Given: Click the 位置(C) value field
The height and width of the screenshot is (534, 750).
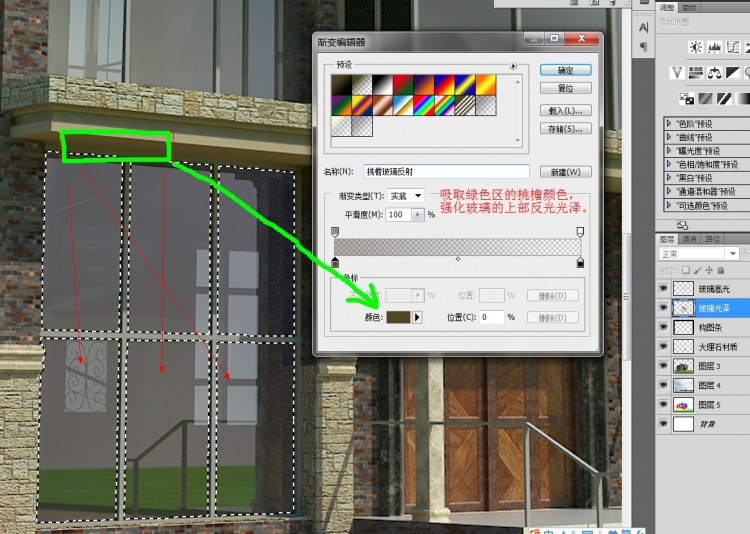Looking at the screenshot, I should pos(491,317).
